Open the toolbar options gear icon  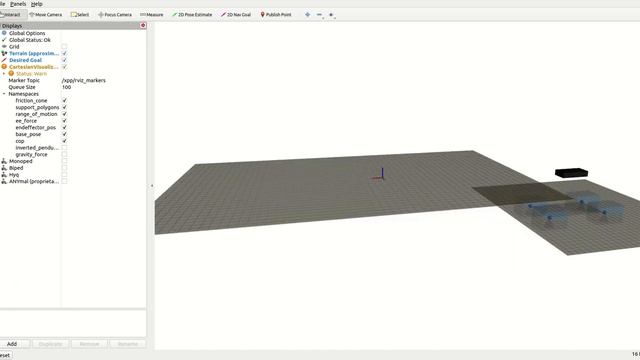331,15
